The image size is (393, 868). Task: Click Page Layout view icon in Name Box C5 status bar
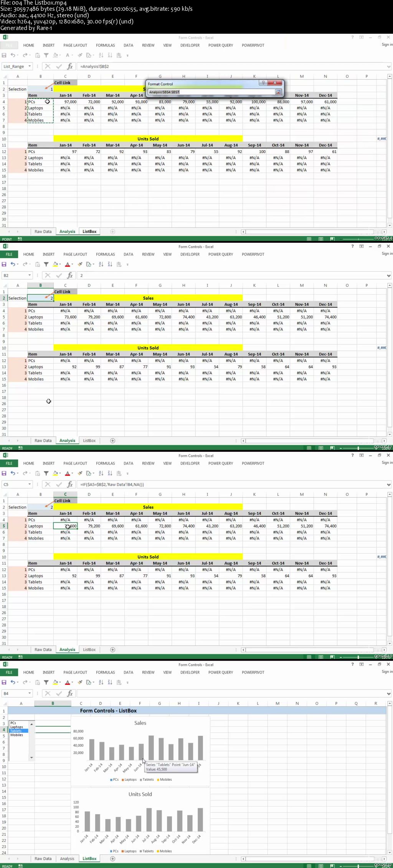point(320,657)
